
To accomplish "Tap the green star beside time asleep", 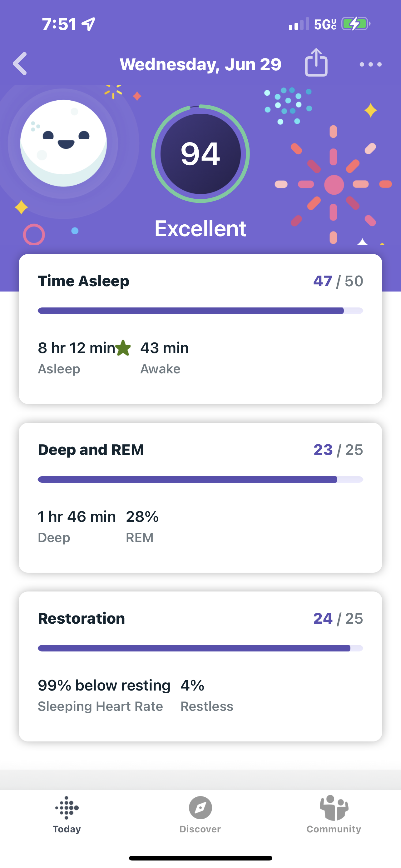I will 123,348.
